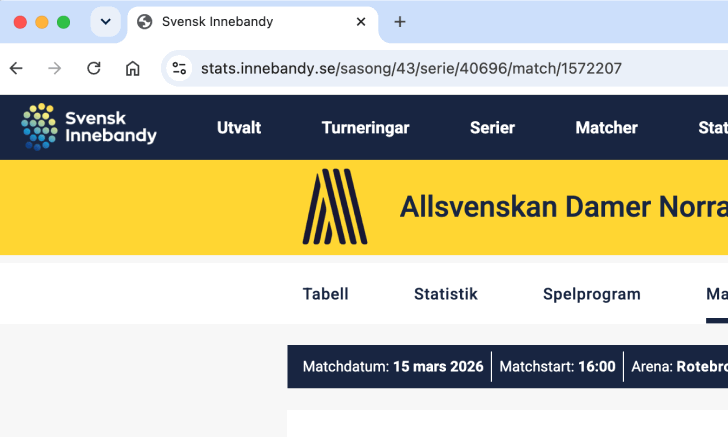Select the Svensk Innebandy browser tab
The image size is (728, 437).
point(253,22)
